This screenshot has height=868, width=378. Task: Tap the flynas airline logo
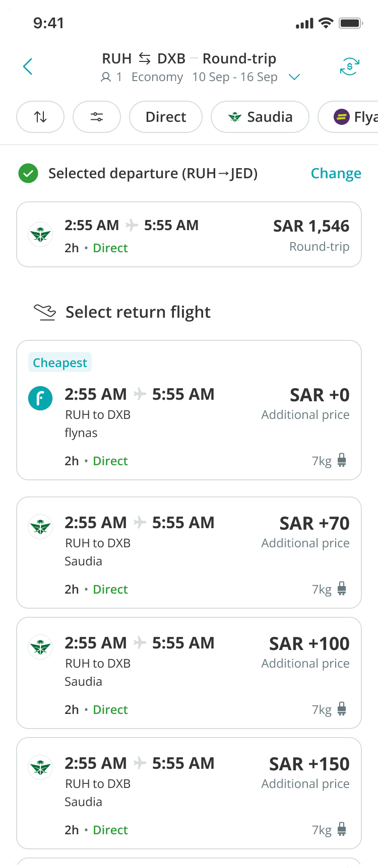click(x=40, y=398)
